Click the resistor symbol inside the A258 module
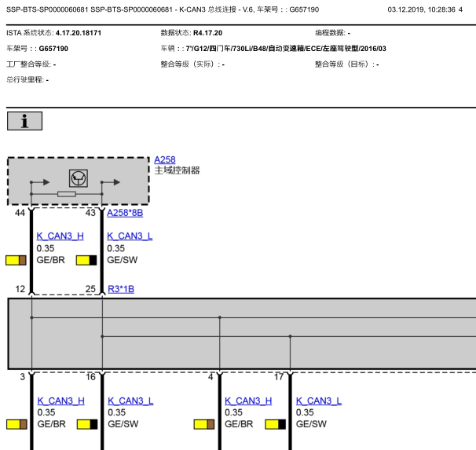476x450 pixels. point(67,194)
